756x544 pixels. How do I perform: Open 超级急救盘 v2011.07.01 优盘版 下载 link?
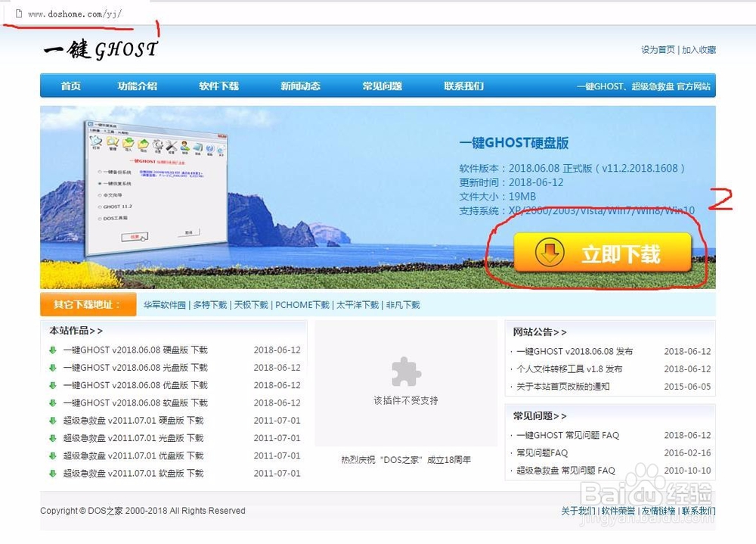pyautogui.click(x=133, y=455)
